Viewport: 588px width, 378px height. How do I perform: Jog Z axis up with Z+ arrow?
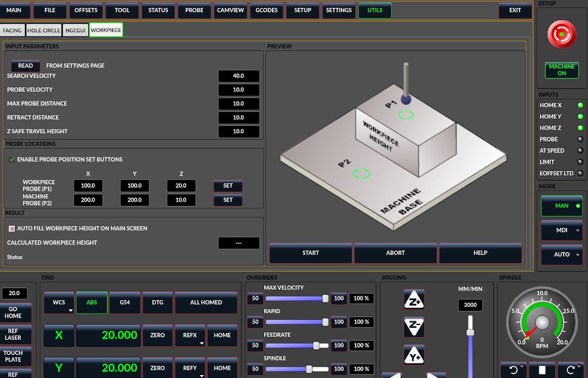pyautogui.click(x=414, y=299)
